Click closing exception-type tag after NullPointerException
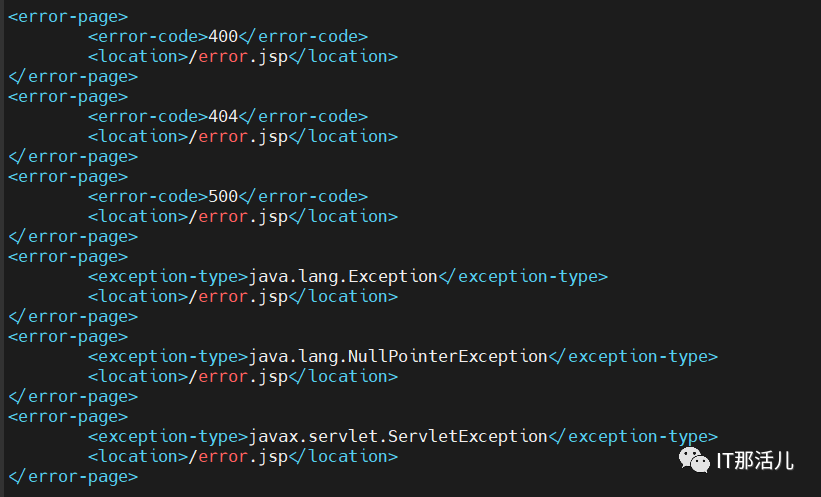The image size is (821, 497). (x=633, y=356)
